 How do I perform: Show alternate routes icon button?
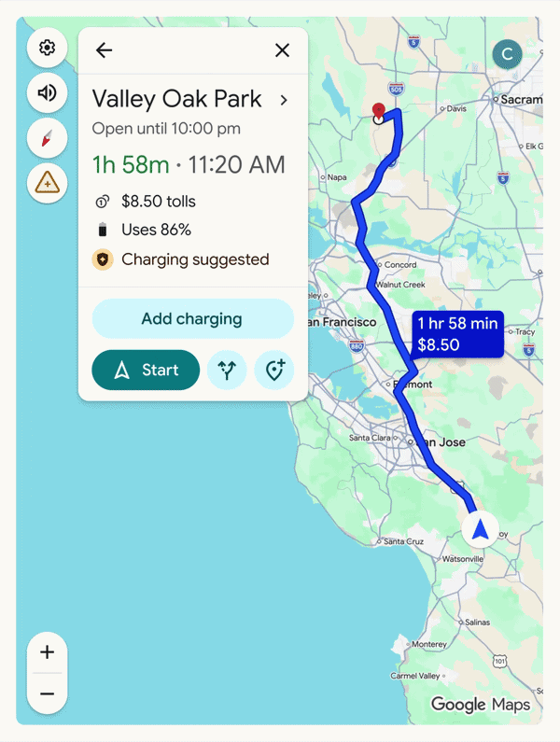pyautogui.click(x=227, y=371)
